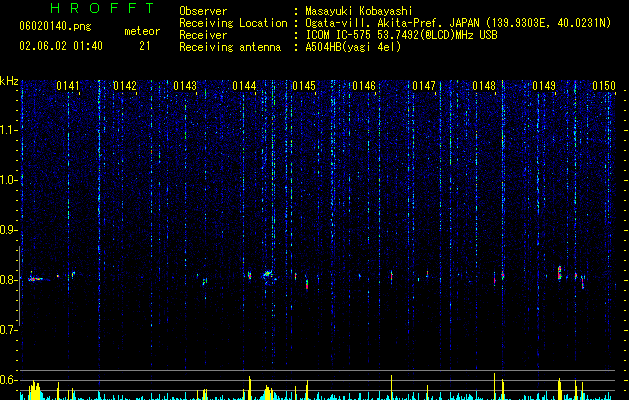This screenshot has height=400, width=629.
Task: Click the meteor count value 21
Action: point(144,46)
